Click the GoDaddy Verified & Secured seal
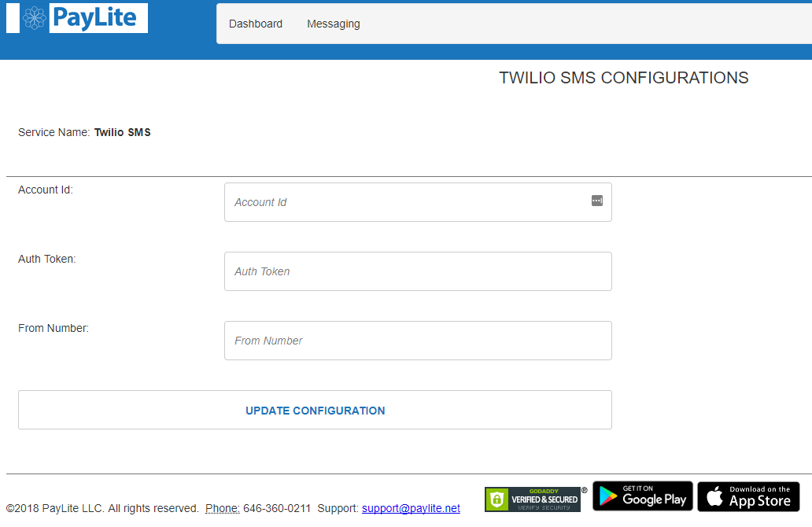The image size is (812, 527). pos(533,499)
